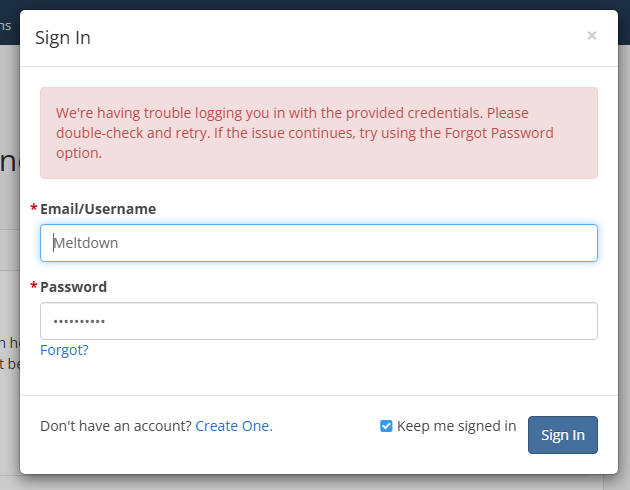Focus the Email/Username input field
630x490 pixels.
click(x=319, y=243)
